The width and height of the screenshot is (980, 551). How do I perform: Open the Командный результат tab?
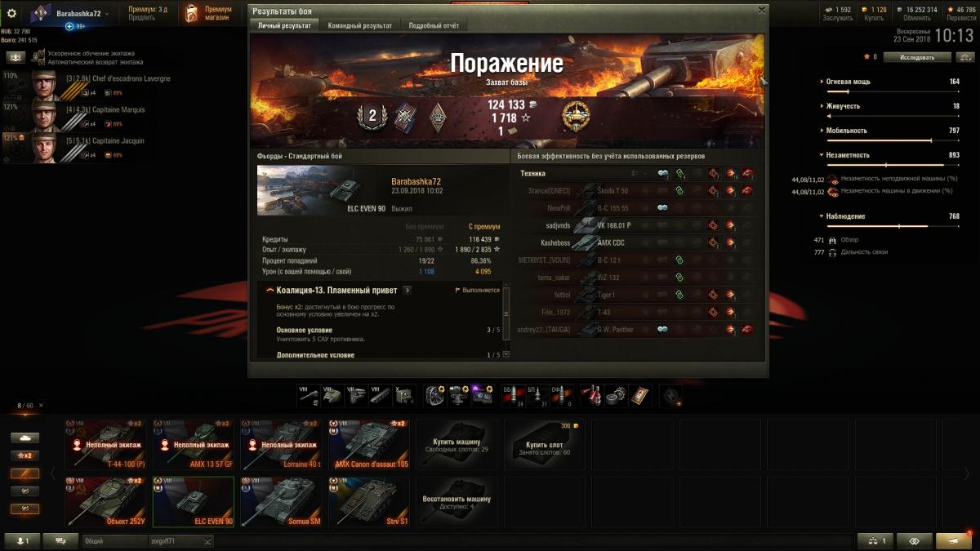(360, 25)
